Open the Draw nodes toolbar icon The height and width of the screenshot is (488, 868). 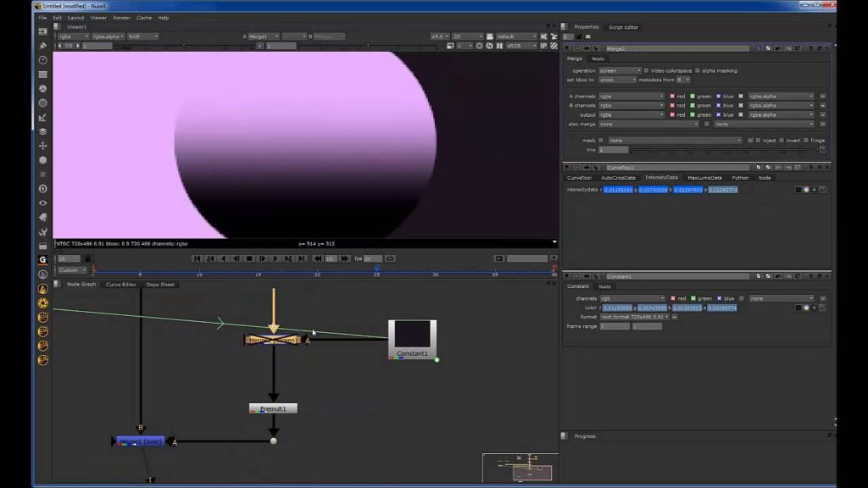click(x=42, y=46)
